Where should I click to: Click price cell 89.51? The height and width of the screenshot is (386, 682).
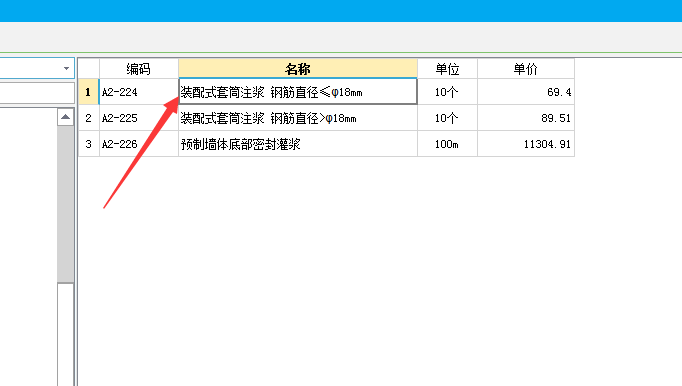(526, 118)
